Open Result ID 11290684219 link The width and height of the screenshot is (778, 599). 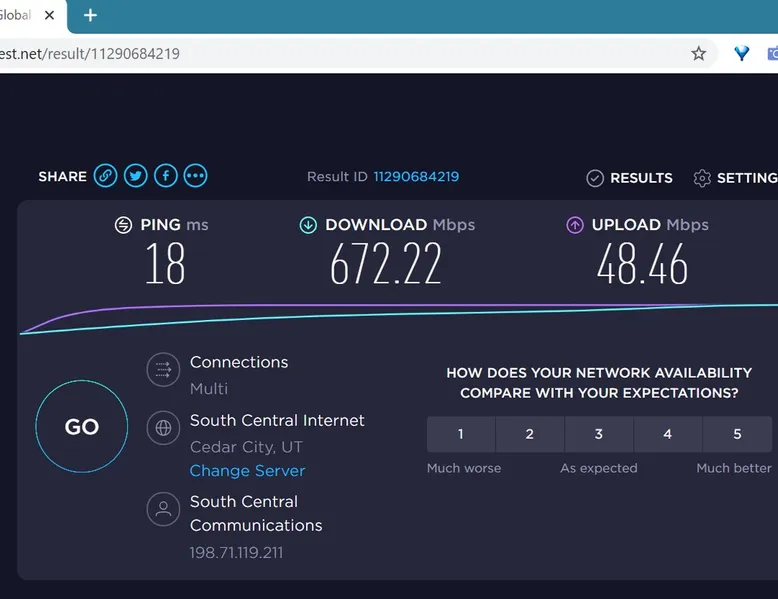point(416,177)
